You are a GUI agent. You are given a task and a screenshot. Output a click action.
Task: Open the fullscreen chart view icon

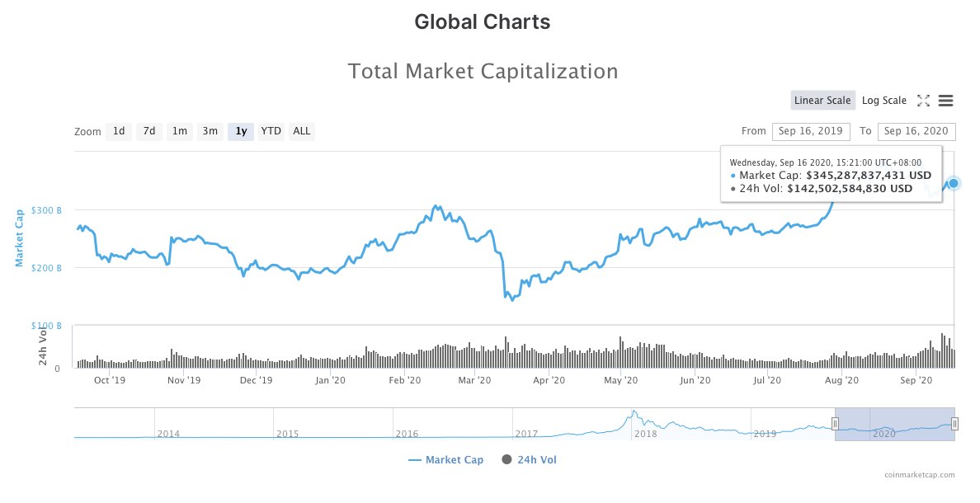923,101
